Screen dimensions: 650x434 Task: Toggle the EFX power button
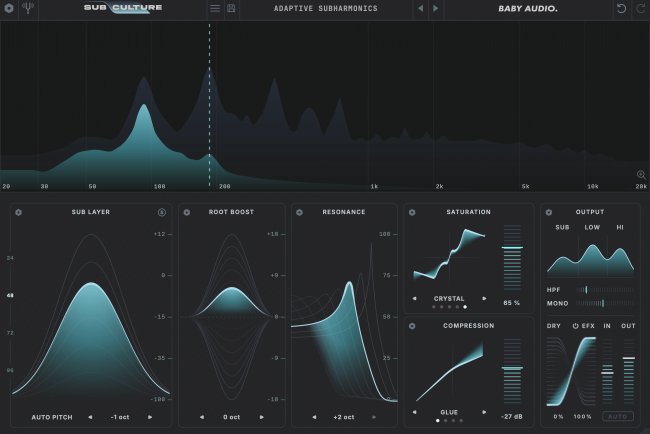point(575,326)
